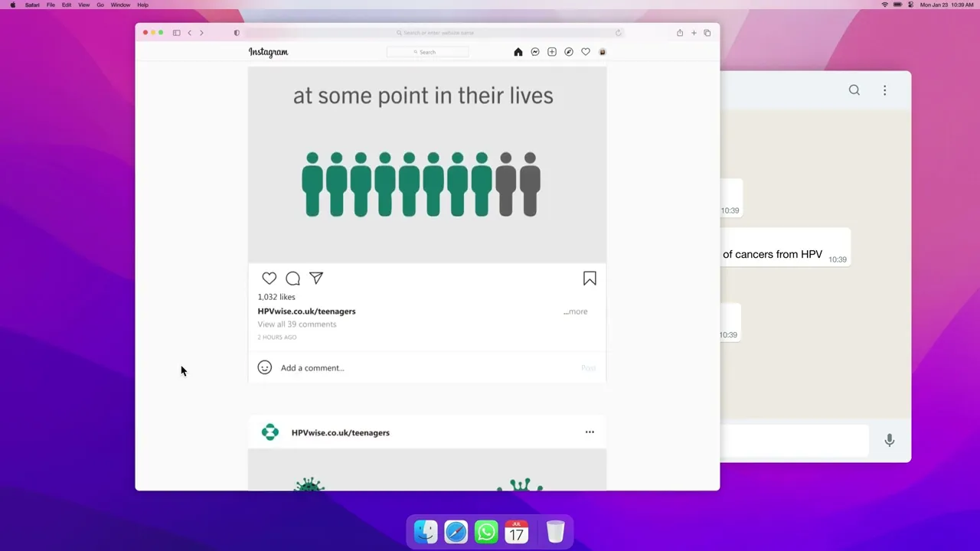Go to Instagram home feed icon
980x551 pixels.
518,52
